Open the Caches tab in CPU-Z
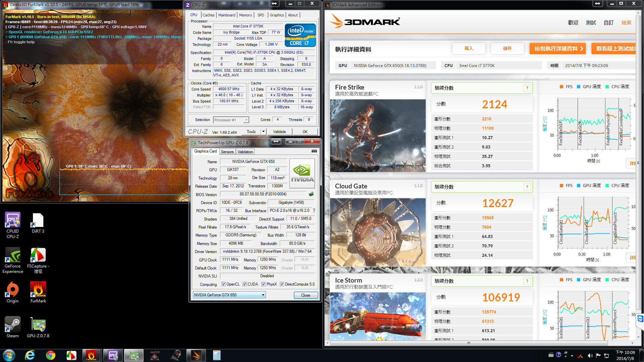This screenshot has width=644, height=362. [x=208, y=15]
